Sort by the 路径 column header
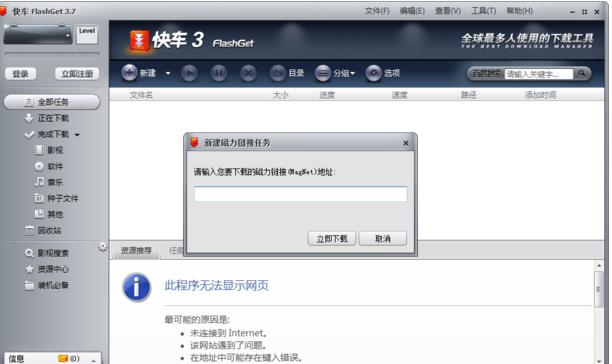This screenshot has height=364, width=612. point(468,95)
